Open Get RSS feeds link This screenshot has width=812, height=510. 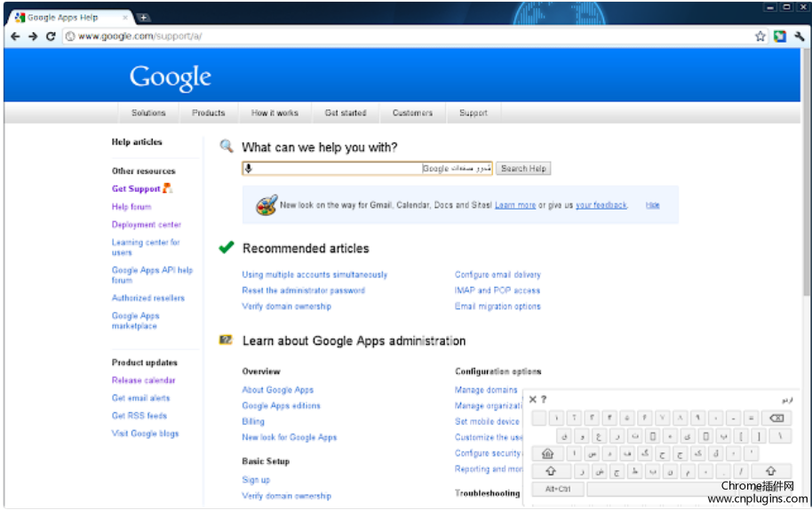tap(139, 415)
